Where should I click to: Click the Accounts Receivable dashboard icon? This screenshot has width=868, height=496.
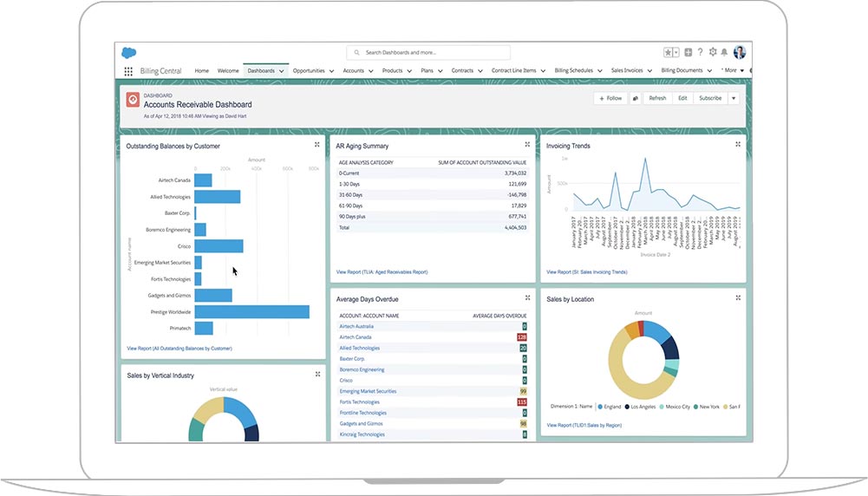(133, 99)
